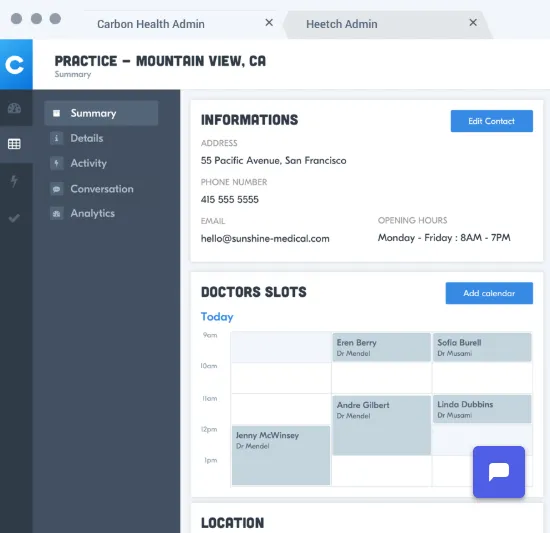Open the dashboard gauge icon in sidebar
The height and width of the screenshot is (533, 550).
coord(14,108)
